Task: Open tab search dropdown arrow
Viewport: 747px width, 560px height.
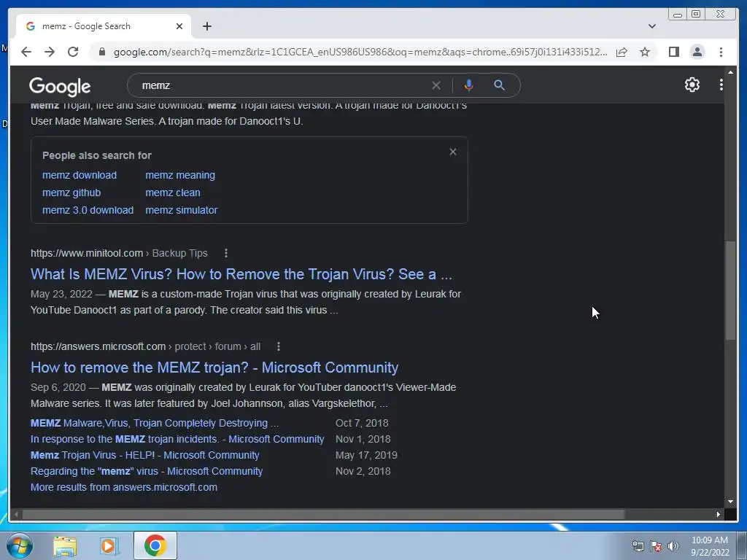Action: (652, 26)
